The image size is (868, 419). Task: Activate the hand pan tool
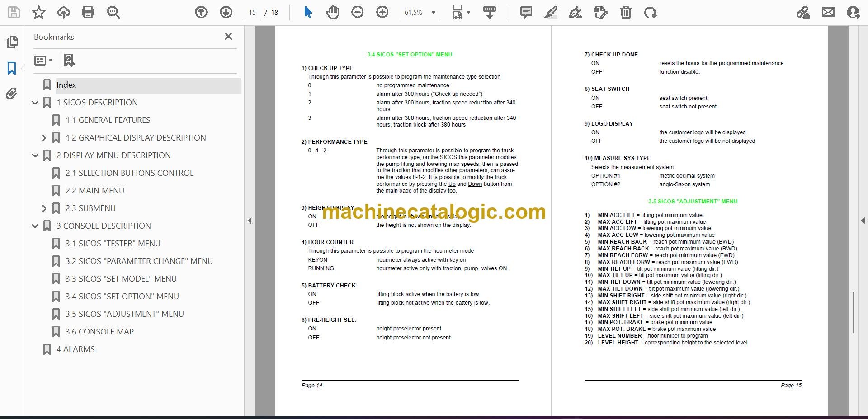click(333, 12)
